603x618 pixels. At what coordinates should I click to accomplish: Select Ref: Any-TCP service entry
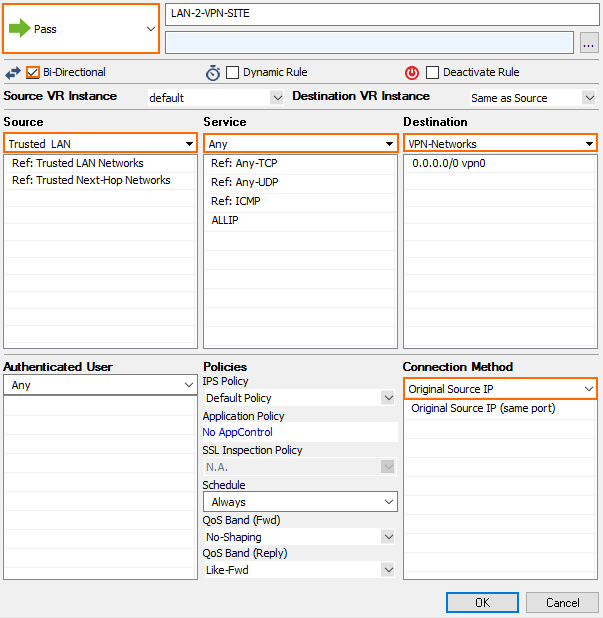click(x=300, y=163)
